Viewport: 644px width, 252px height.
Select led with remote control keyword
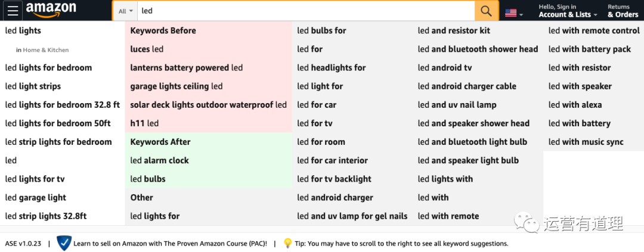tap(593, 30)
